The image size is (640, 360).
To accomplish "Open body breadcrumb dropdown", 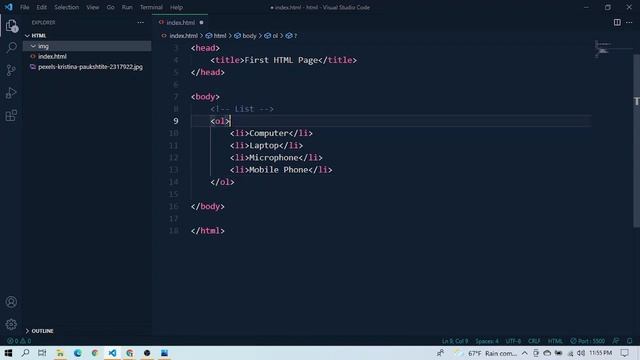I will [245, 36].
